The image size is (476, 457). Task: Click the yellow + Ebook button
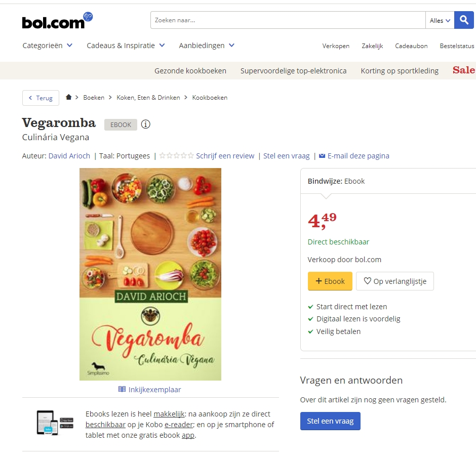point(330,281)
